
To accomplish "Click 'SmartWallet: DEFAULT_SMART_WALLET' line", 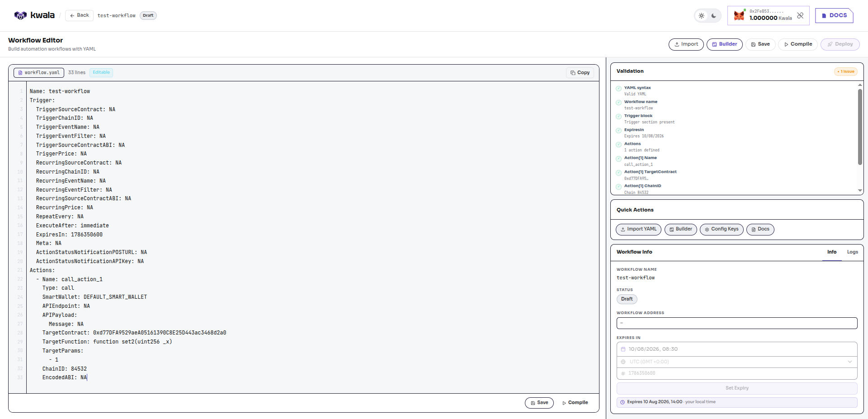I will [x=94, y=297].
